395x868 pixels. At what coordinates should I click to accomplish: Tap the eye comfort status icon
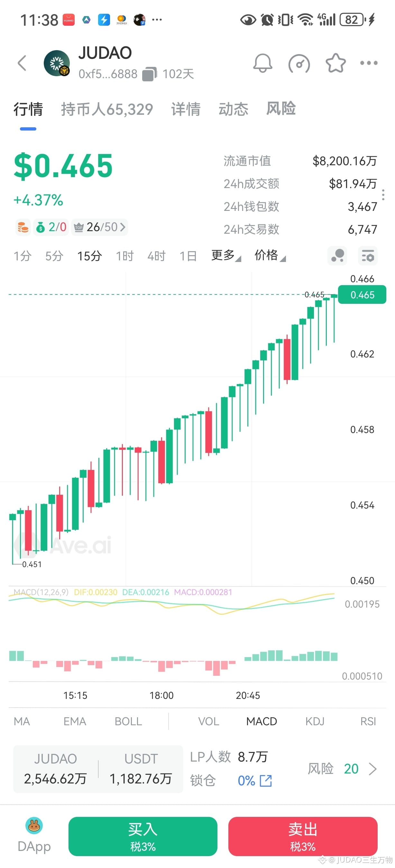click(248, 20)
